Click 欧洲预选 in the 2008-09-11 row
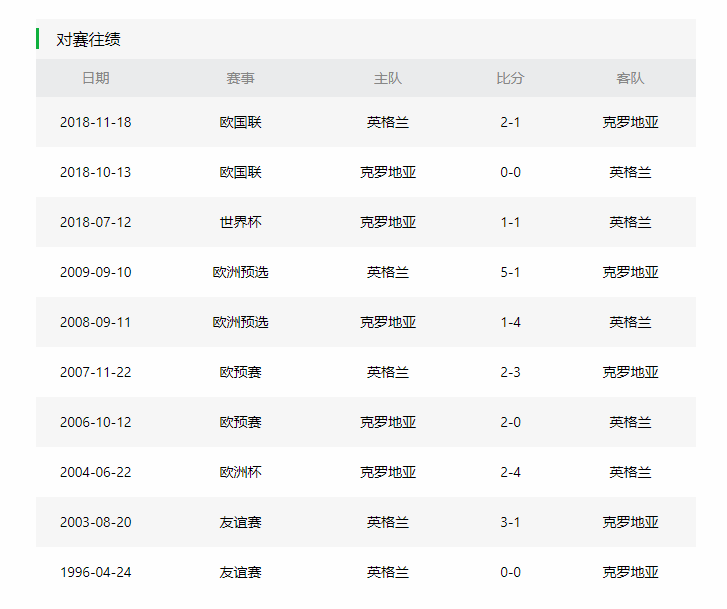 [240, 322]
